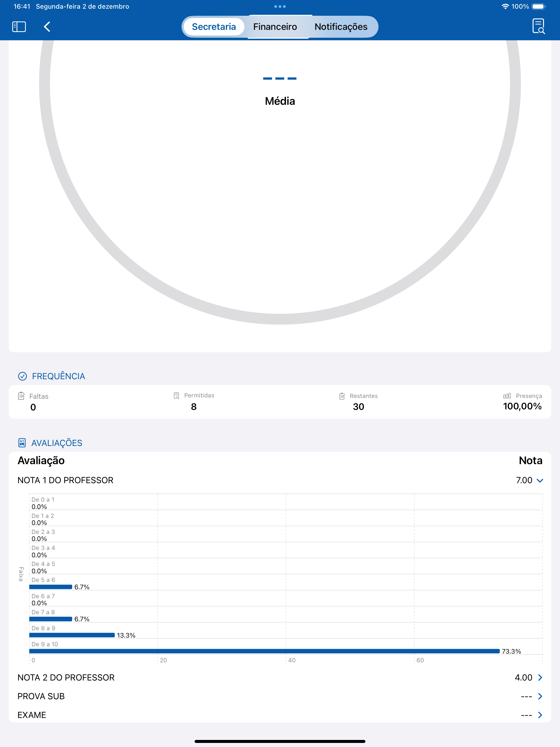The width and height of the screenshot is (560, 747).
Task: Toggle the sidebar panel icon
Action: (x=19, y=27)
